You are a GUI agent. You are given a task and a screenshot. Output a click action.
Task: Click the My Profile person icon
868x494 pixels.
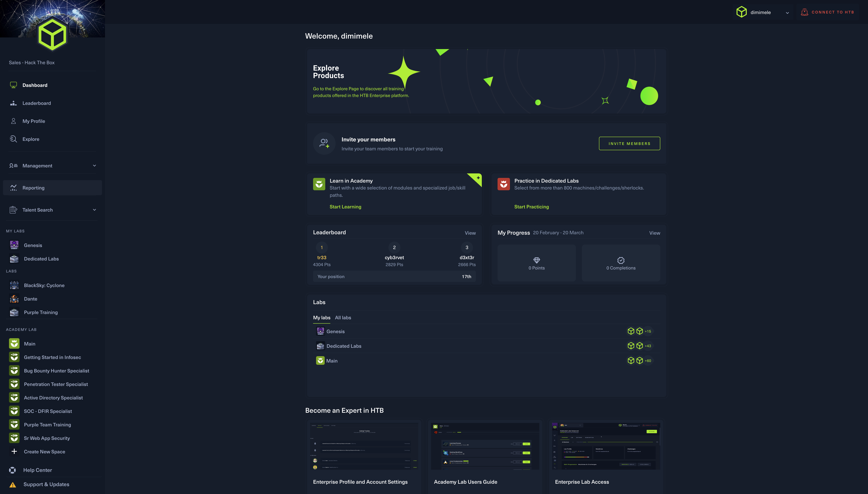pyautogui.click(x=13, y=121)
